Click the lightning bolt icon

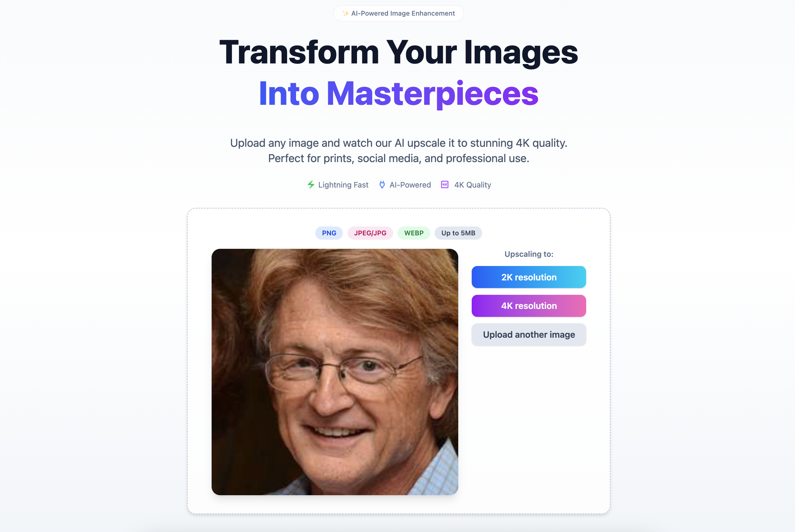(311, 184)
